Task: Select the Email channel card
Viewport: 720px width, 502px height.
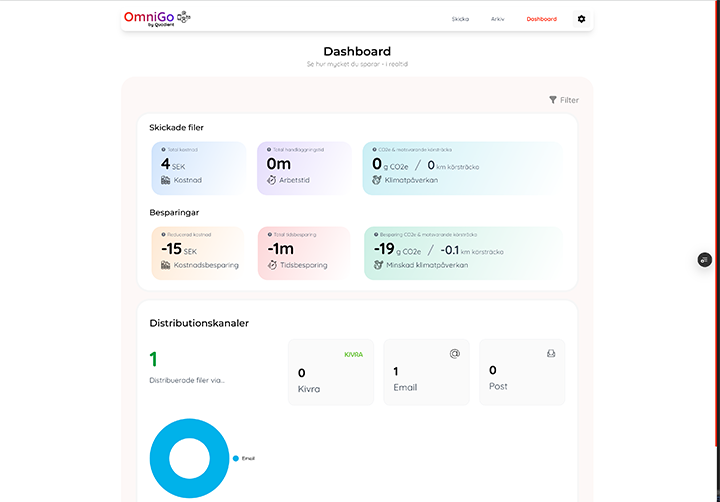Action: tap(426, 372)
